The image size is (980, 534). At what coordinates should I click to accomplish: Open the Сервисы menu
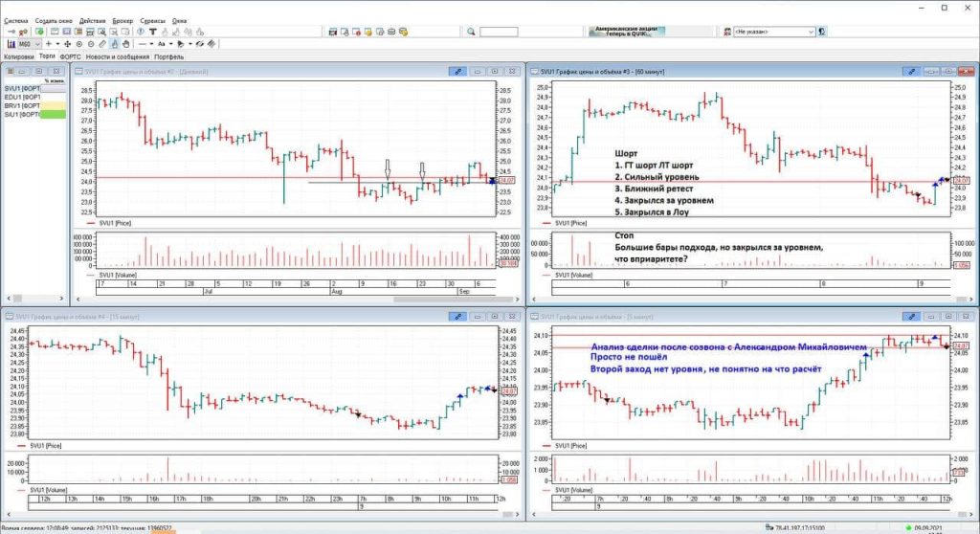(x=152, y=21)
